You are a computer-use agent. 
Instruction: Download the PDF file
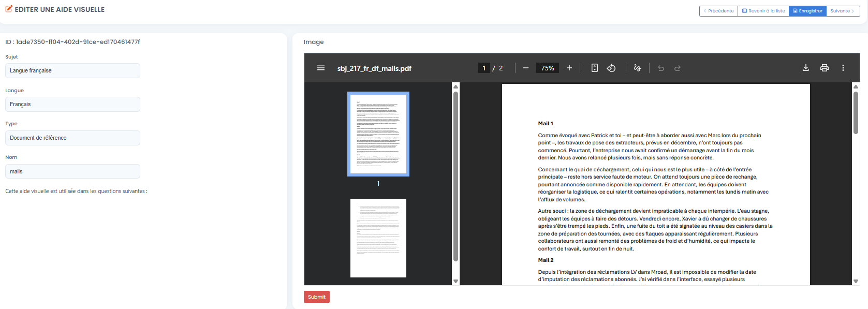[806, 68]
